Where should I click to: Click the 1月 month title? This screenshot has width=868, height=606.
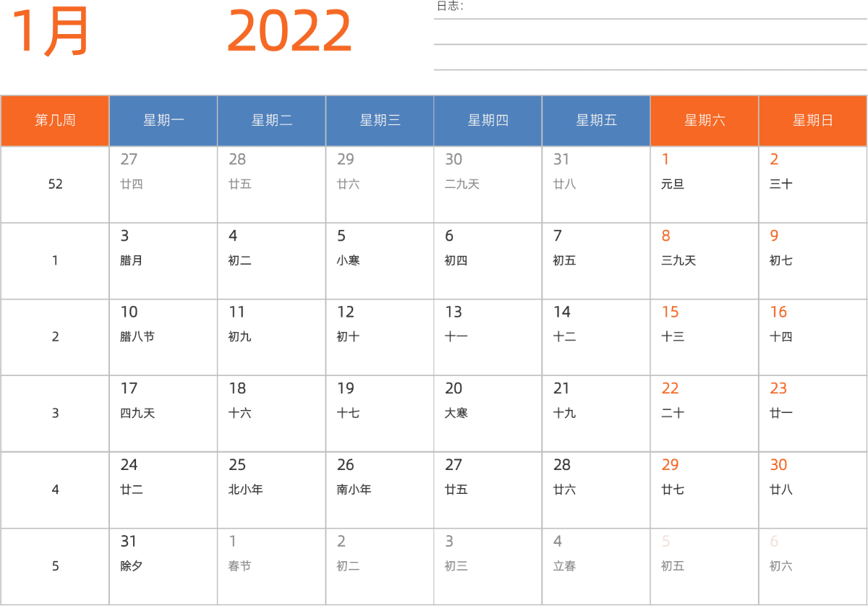[x=50, y=31]
